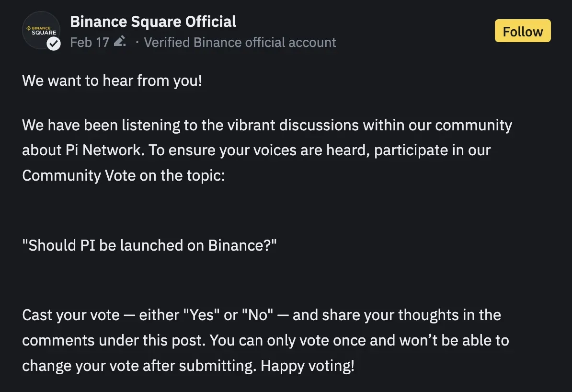Click the verified checkmark badge on avatar
The height and width of the screenshot is (392, 572).
pyautogui.click(x=54, y=44)
